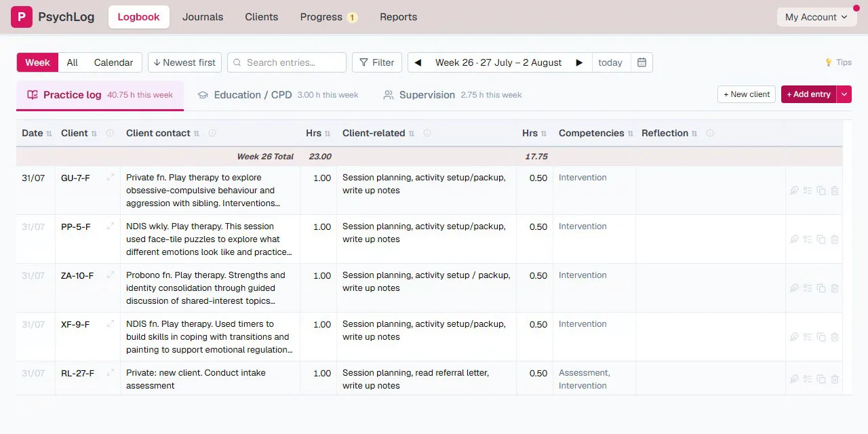
Task: Click feather reflection icon for GU-7-F
Action: point(794,191)
